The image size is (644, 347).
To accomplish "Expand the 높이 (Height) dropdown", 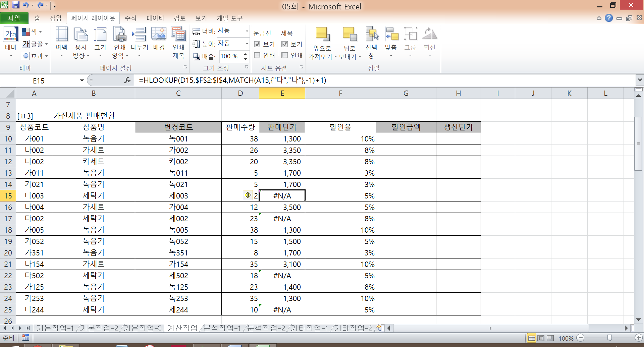I will click(x=247, y=44).
